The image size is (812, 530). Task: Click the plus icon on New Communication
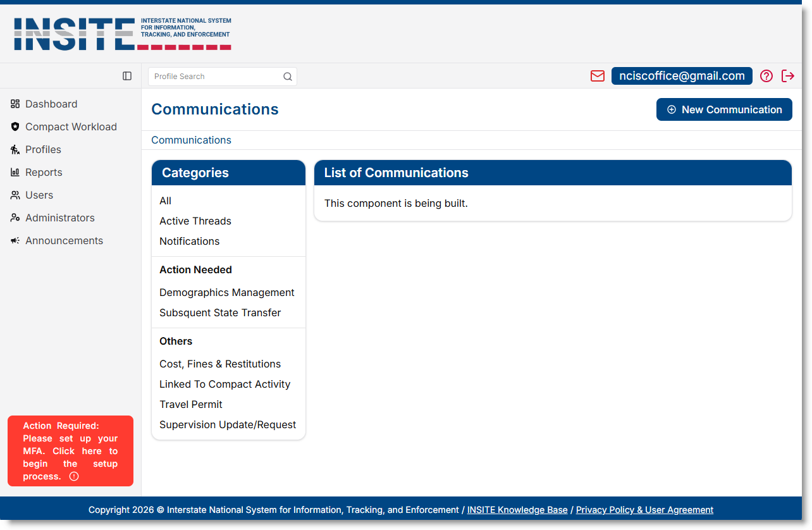point(672,109)
